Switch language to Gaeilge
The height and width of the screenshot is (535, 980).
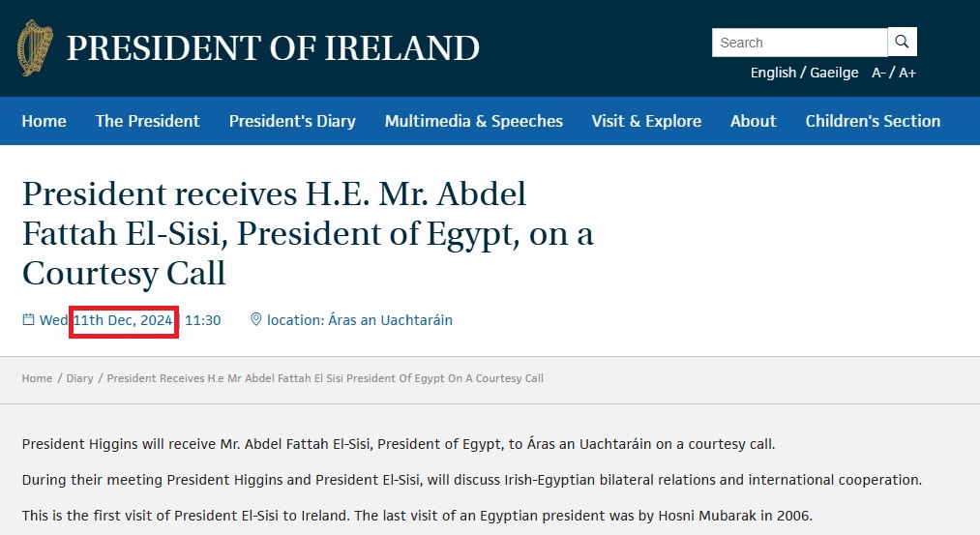tap(834, 73)
